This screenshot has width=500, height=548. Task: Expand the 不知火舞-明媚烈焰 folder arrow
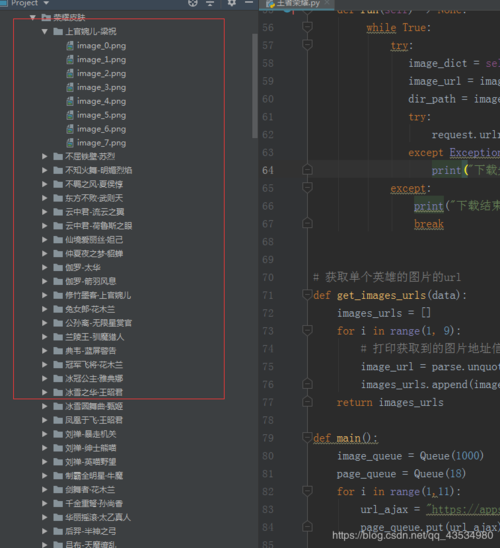[44, 170]
